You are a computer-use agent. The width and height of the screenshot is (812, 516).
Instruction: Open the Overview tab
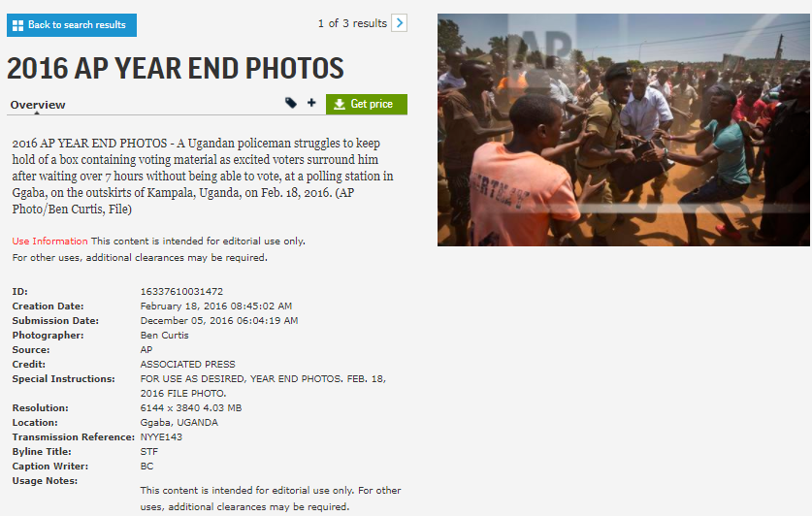click(x=38, y=105)
